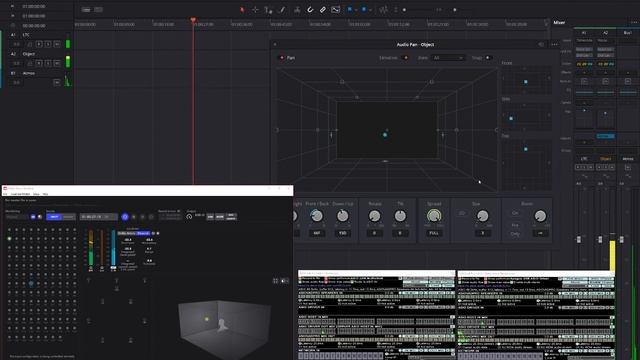
Task: Arm record on A1 LTC track
Action: pos(39,44)
